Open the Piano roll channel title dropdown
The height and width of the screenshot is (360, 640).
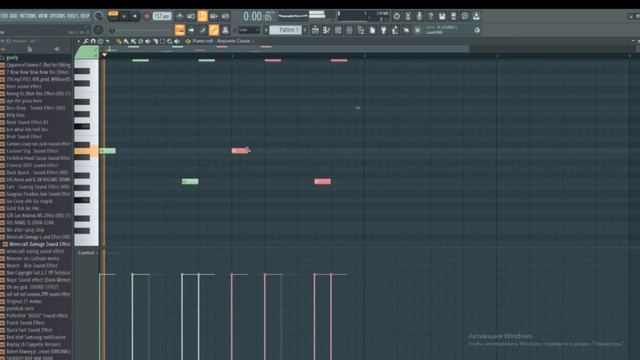[222, 41]
